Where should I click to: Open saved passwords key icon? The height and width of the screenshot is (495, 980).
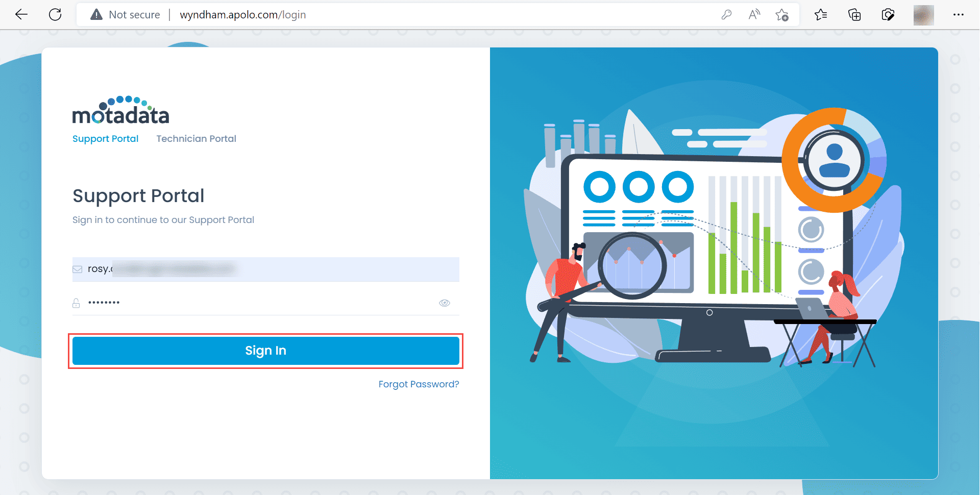(726, 15)
